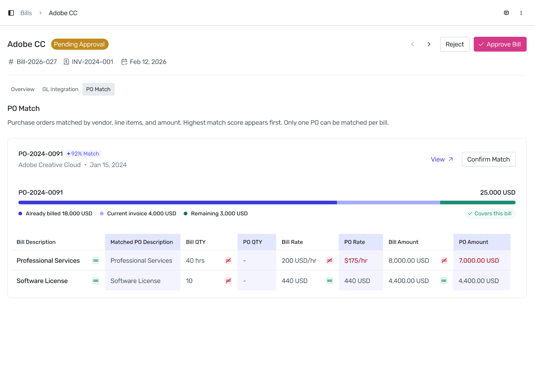This screenshot has height=392, width=534.
Task: Click the calendar date icon
Action: coord(124,62)
